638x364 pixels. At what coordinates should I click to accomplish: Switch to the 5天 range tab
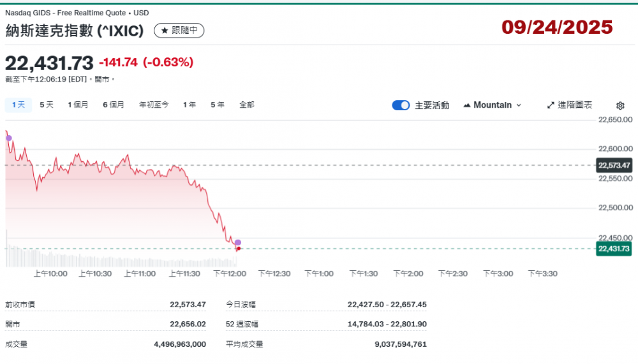pyautogui.click(x=47, y=105)
